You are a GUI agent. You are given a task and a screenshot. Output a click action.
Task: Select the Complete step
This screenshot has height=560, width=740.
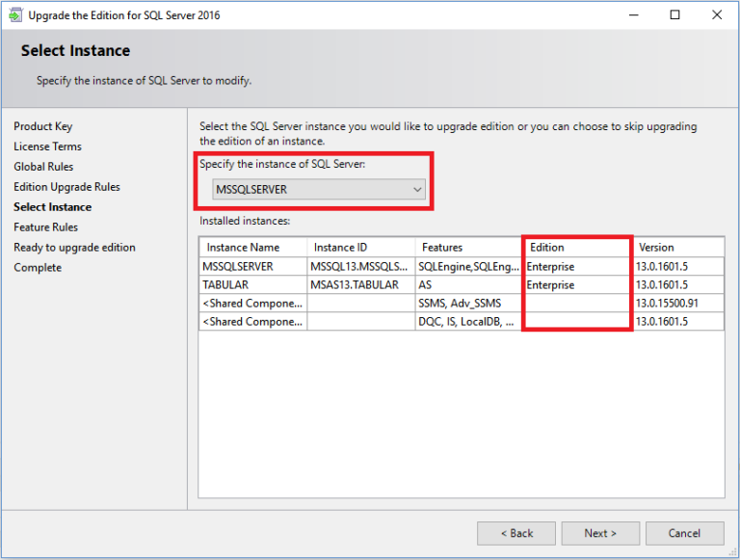pyautogui.click(x=38, y=268)
